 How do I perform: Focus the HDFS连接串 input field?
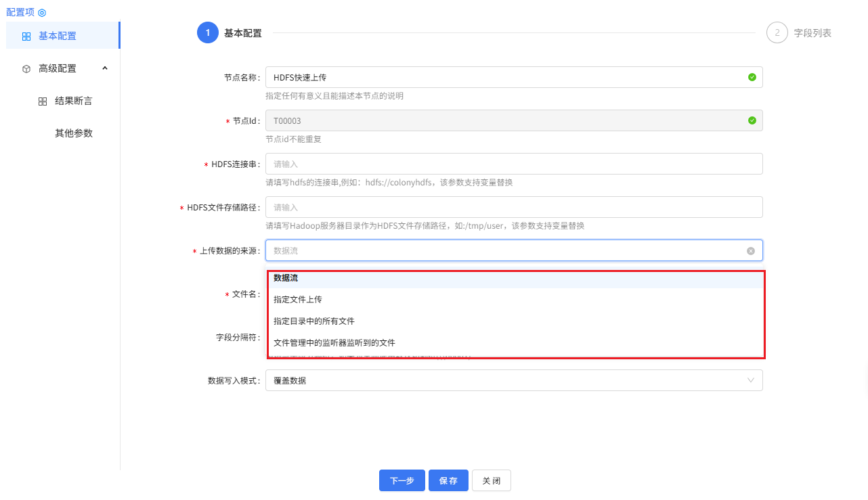[513, 164]
